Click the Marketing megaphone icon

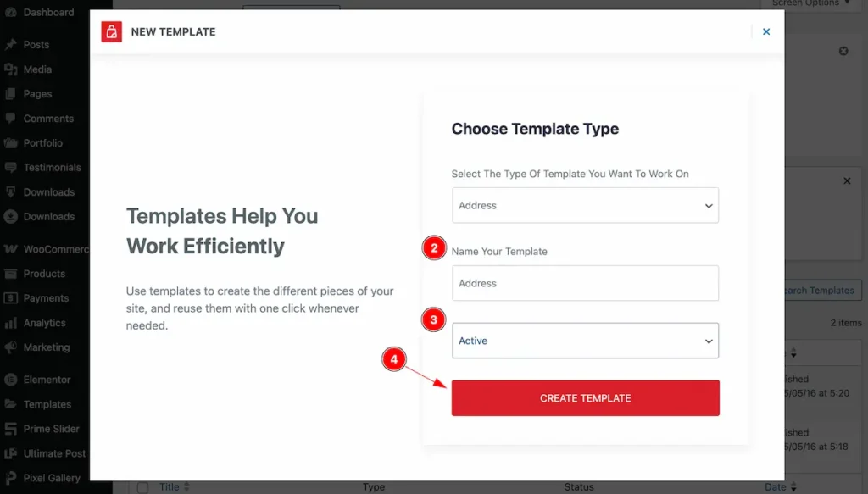tap(11, 347)
